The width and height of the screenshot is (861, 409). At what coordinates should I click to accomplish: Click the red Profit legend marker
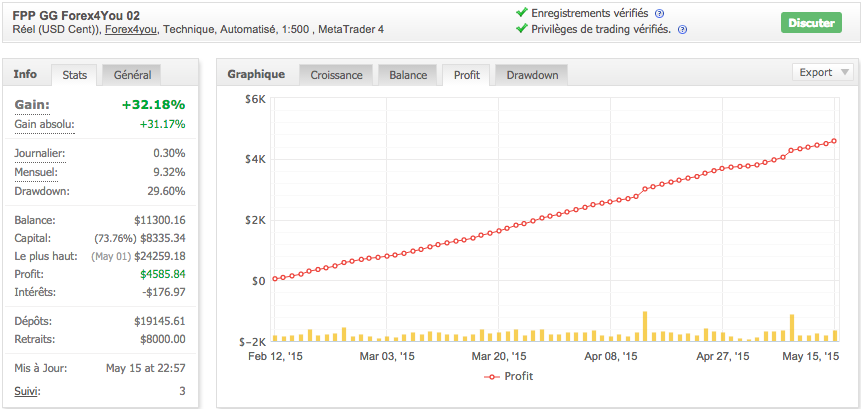491,376
